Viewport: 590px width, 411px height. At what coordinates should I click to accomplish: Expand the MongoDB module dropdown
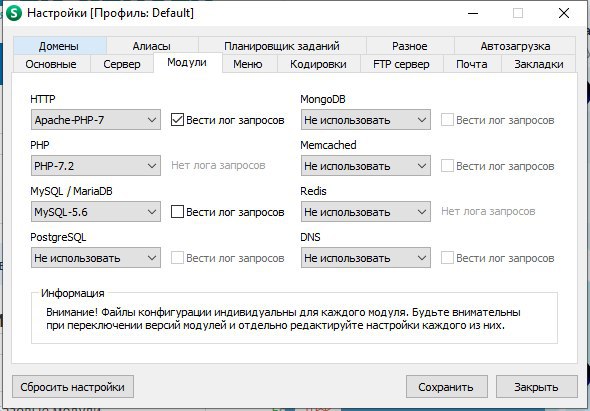366,120
